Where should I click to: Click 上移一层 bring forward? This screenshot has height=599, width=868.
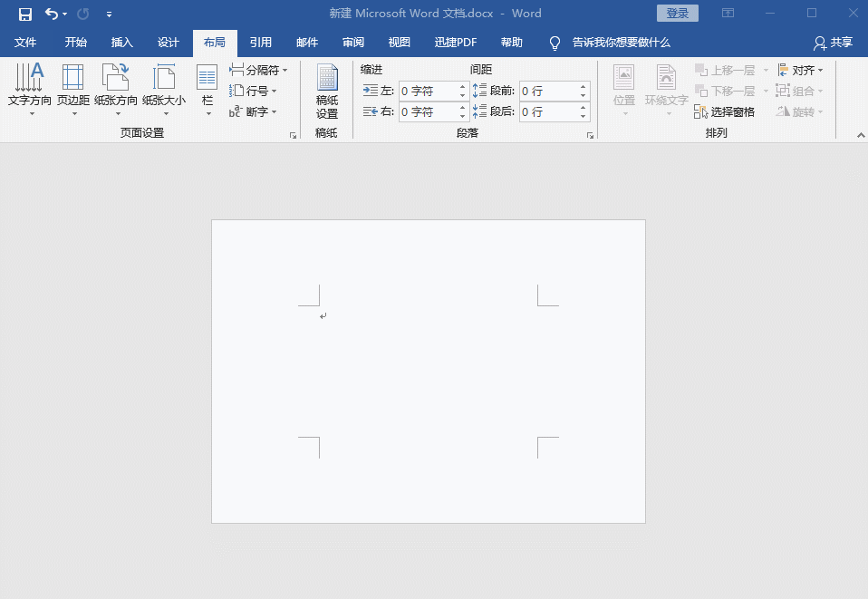click(725, 71)
